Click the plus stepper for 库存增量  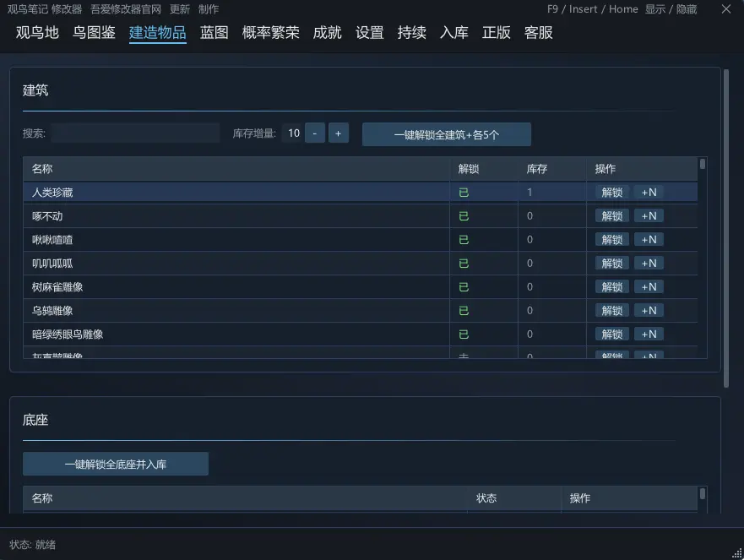click(x=339, y=133)
